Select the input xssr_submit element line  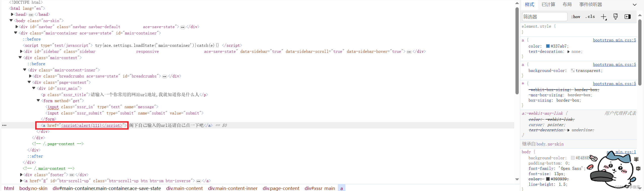coord(125,113)
